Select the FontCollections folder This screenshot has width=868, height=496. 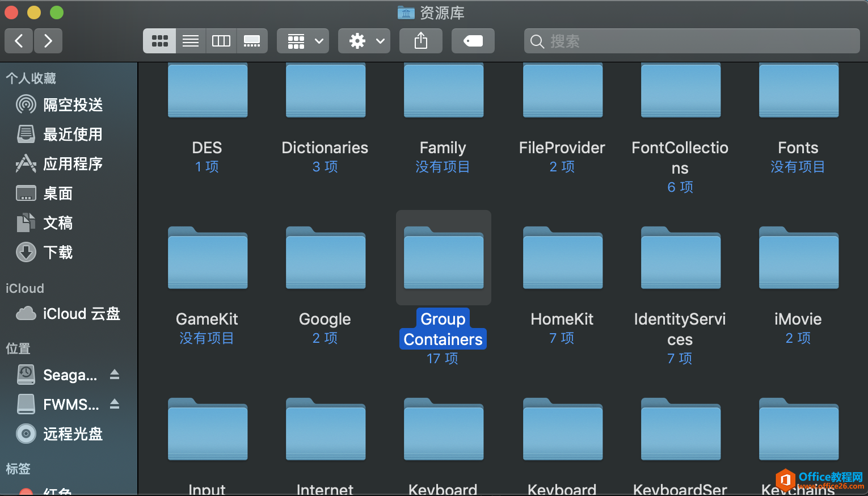pos(681,91)
